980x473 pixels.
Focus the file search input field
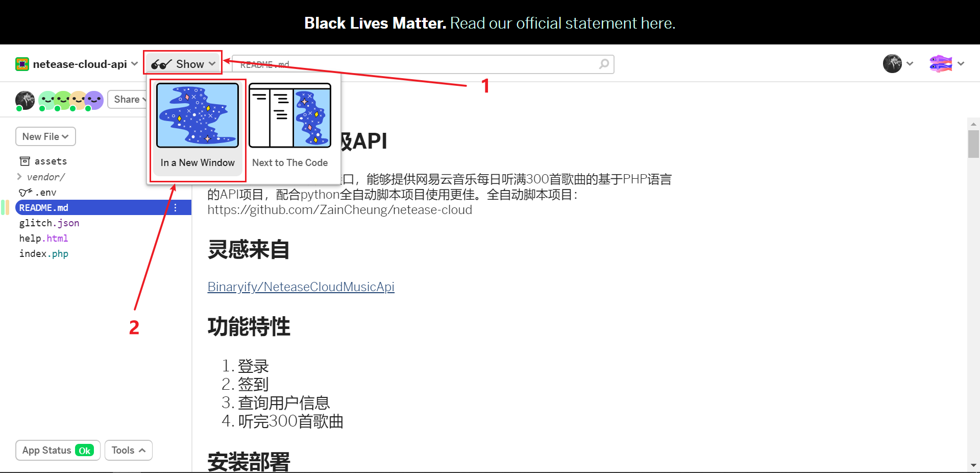[x=423, y=64]
